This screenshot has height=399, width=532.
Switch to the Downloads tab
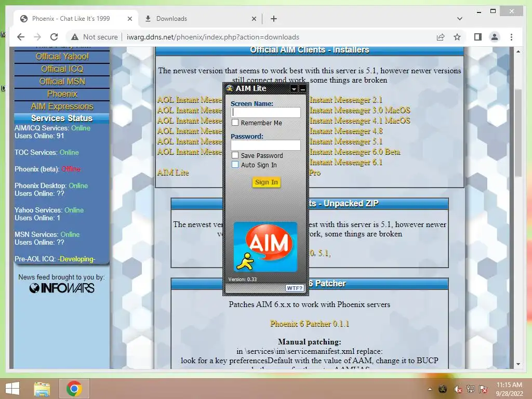point(200,19)
